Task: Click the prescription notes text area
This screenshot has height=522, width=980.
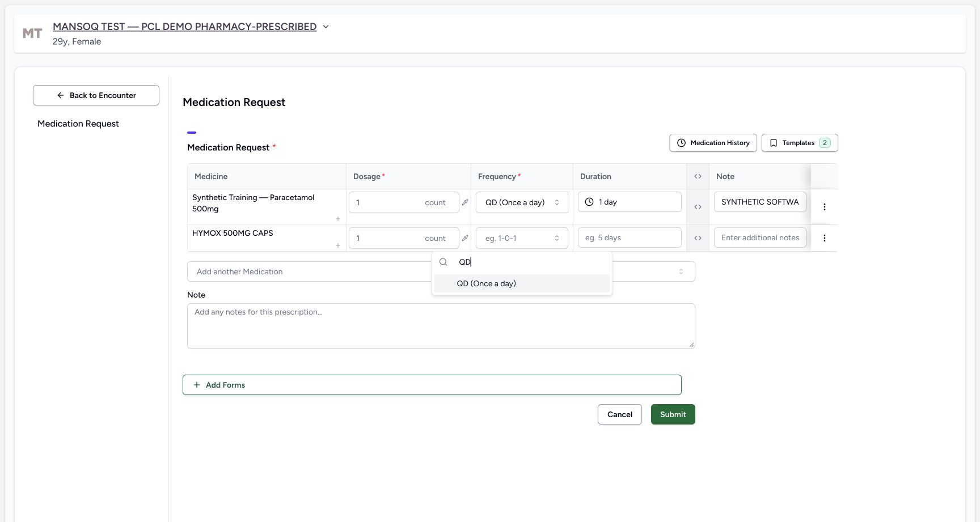Action: (x=441, y=326)
